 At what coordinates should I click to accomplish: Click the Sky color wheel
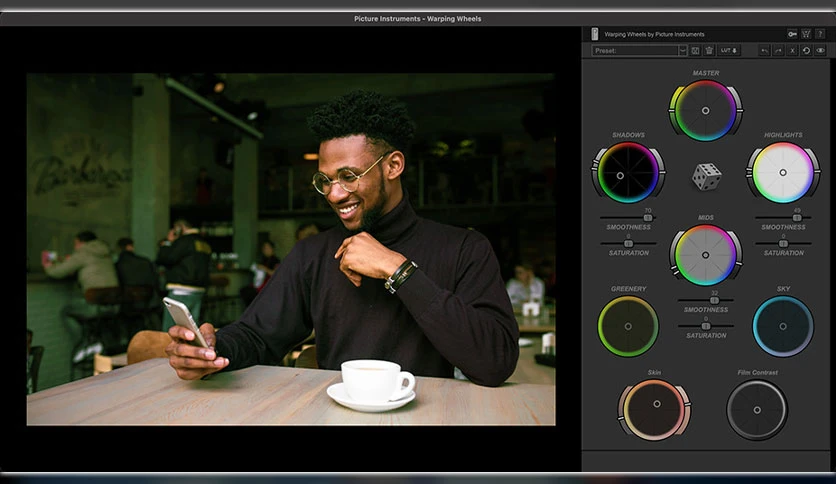click(783, 326)
